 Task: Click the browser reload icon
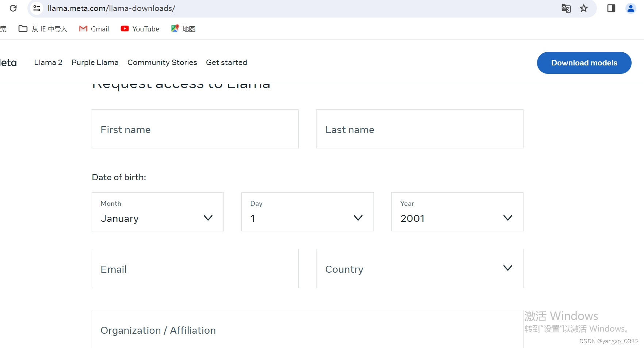pos(13,8)
